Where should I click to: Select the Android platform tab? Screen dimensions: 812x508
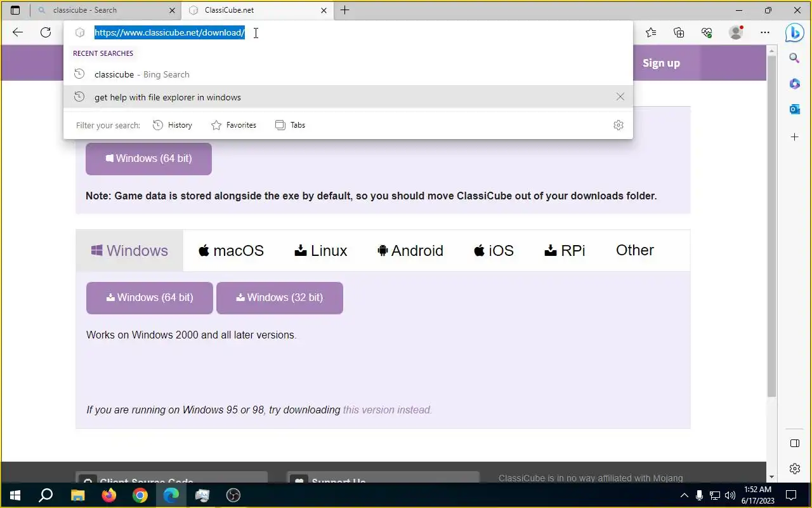[x=410, y=250]
